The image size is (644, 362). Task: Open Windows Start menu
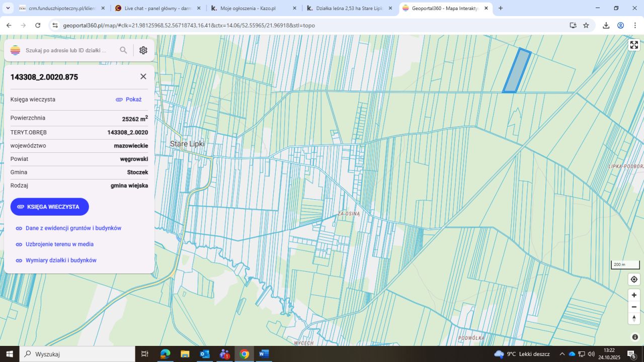pos(10,354)
